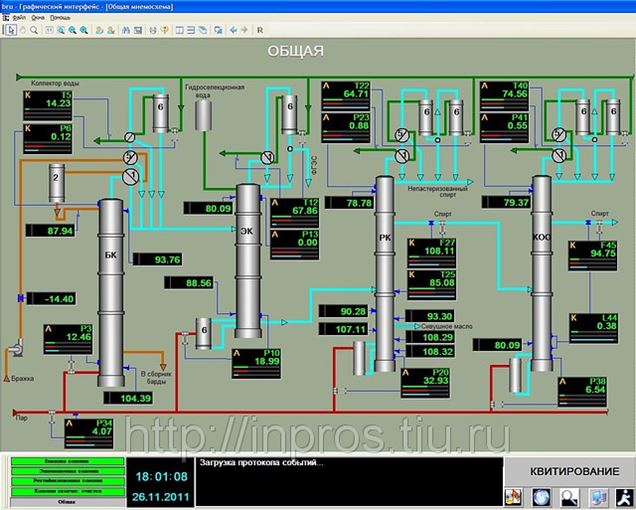Click the pump icon near Бражка inlet
Screen dimensions: 636x510
coord(17,351)
